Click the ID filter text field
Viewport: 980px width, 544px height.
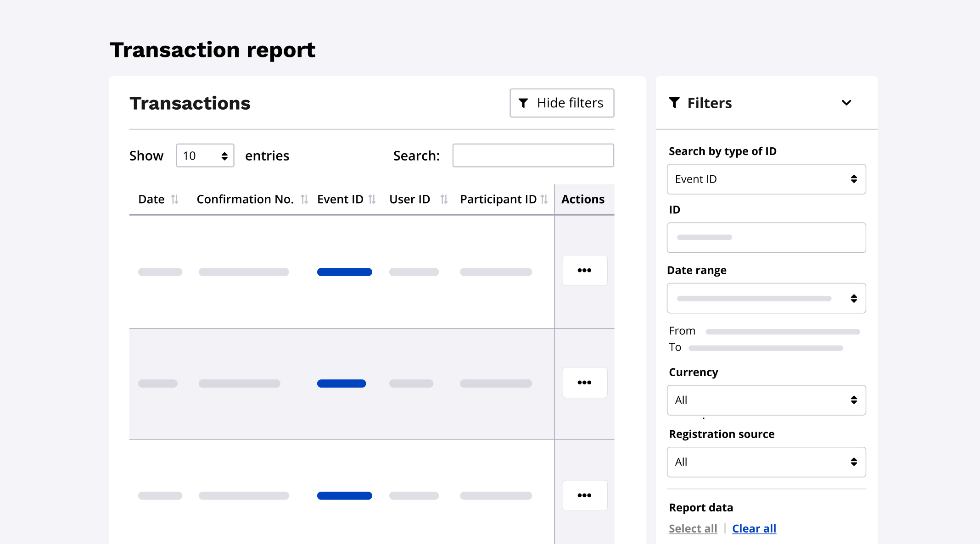coord(766,238)
